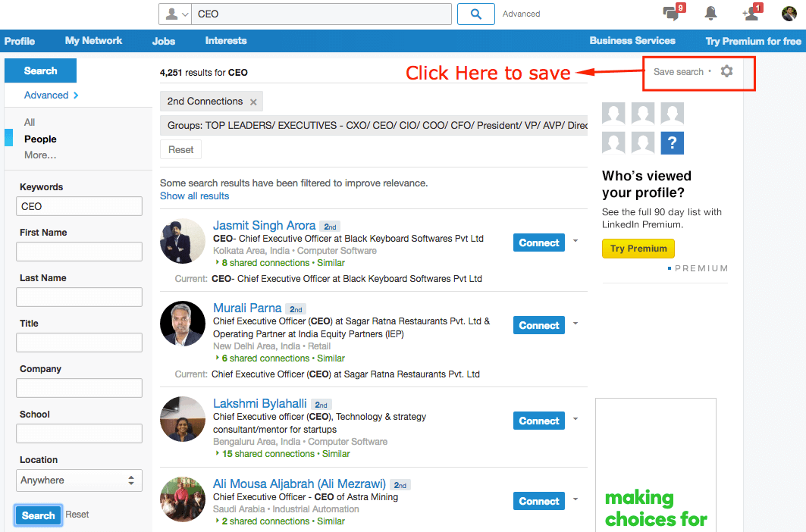Click Show all results link
This screenshot has height=532, width=806.
(x=194, y=196)
